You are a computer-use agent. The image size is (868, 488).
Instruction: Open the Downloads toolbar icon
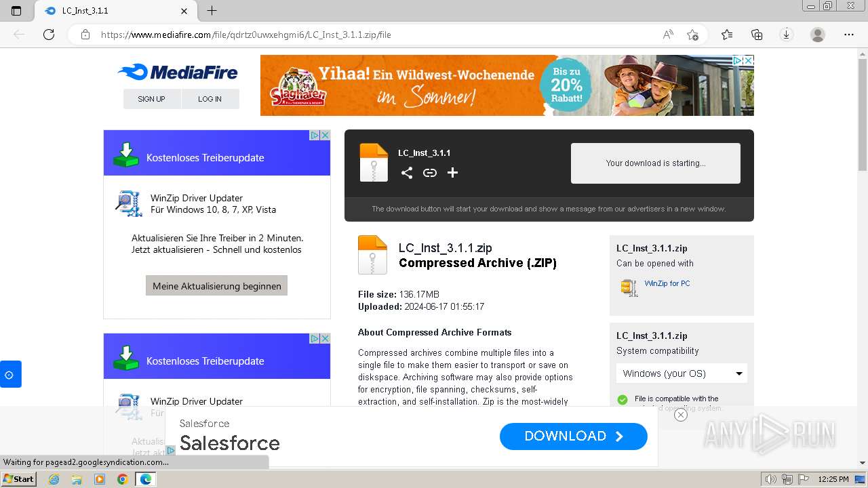787,35
